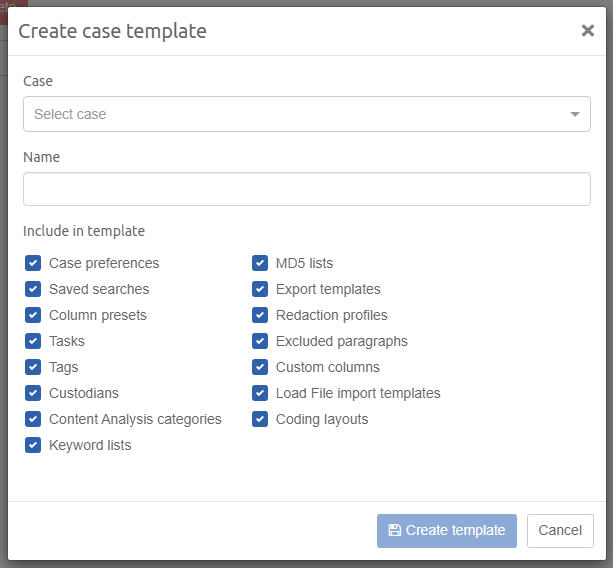Close the Create case template dialog

(587, 30)
